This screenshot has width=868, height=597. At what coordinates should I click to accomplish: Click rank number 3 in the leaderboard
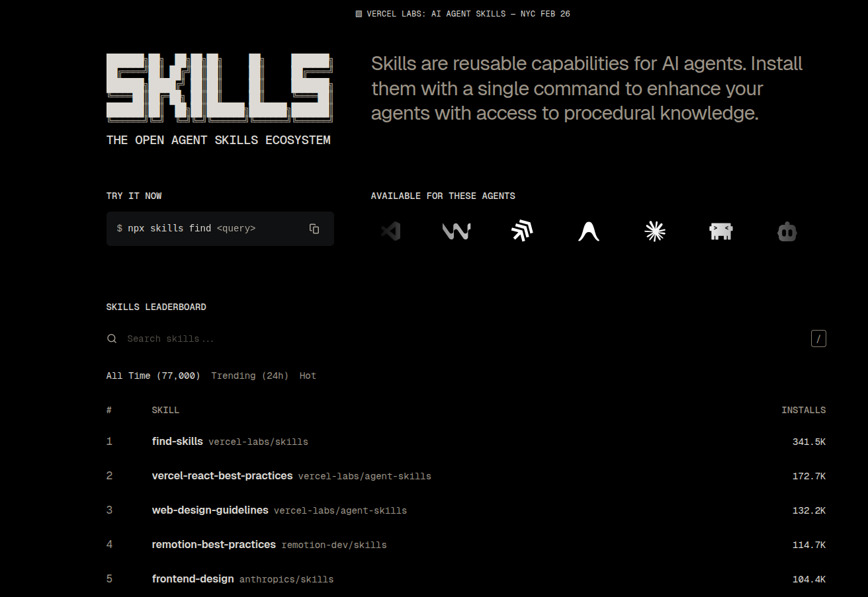(x=109, y=510)
